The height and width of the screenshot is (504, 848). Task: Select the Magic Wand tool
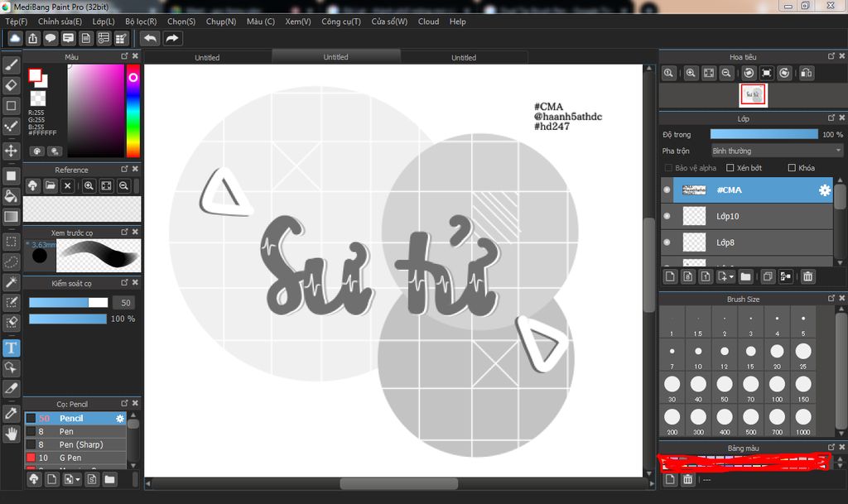[12, 282]
